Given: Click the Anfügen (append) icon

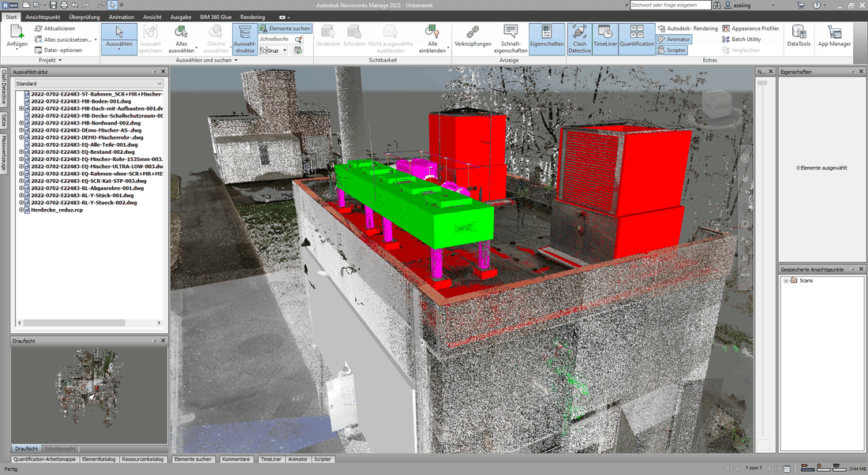Looking at the screenshot, I should pyautogui.click(x=17, y=32).
